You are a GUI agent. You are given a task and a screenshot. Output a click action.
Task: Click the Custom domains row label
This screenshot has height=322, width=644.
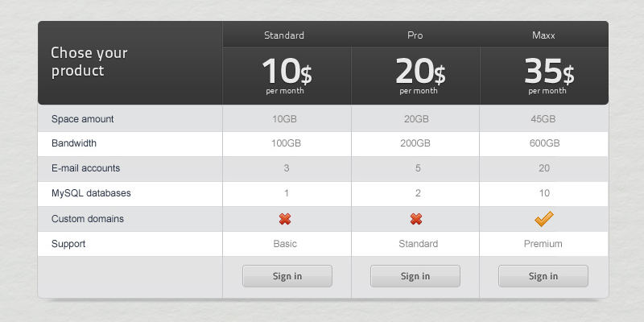click(x=88, y=219)
